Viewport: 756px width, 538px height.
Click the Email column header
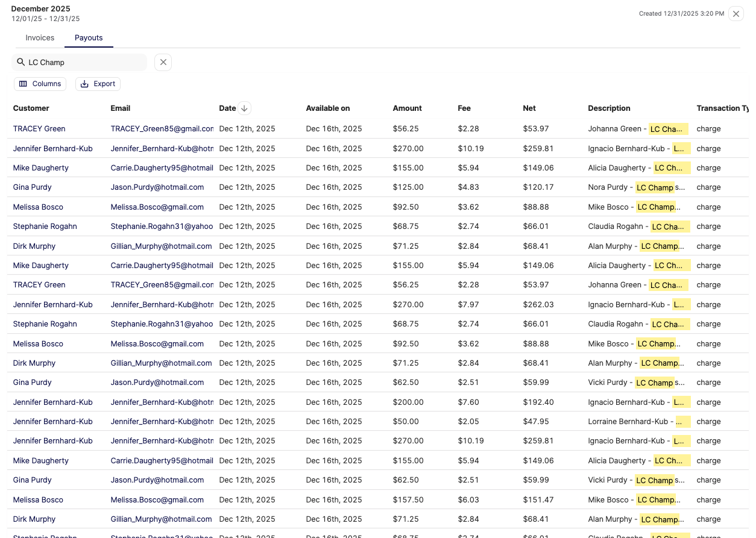[x=120, y=108]
